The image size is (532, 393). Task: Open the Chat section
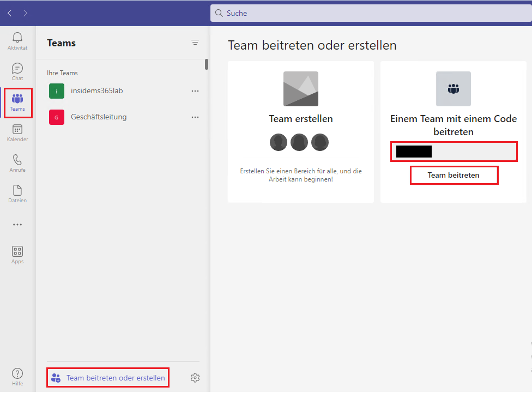pos(17,71)
